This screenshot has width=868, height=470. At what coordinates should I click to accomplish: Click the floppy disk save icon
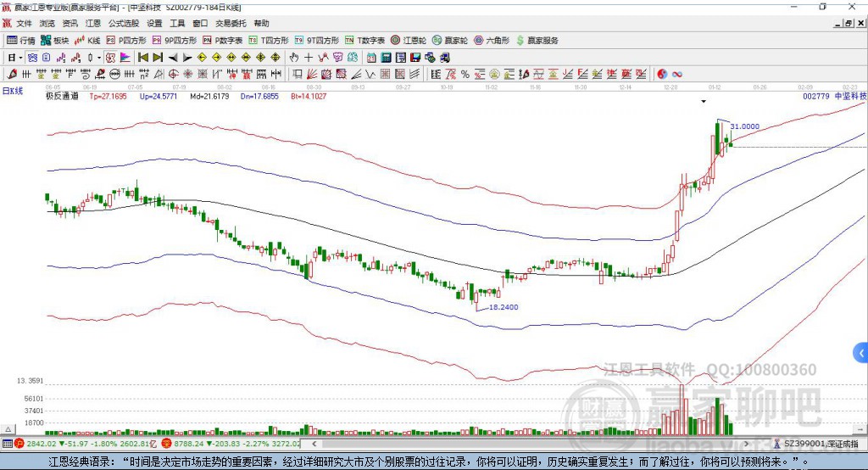(415, 58)
